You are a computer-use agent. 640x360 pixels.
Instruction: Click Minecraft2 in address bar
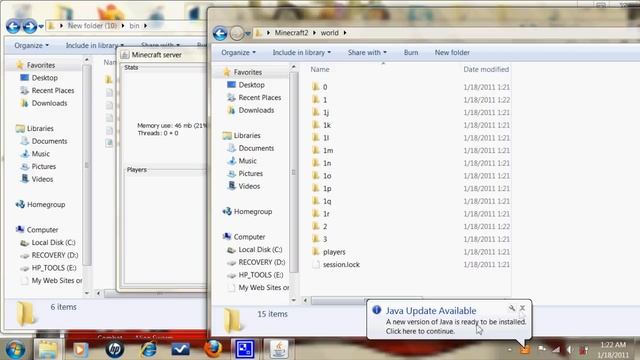pyautogui.click(x=291, y=33)
